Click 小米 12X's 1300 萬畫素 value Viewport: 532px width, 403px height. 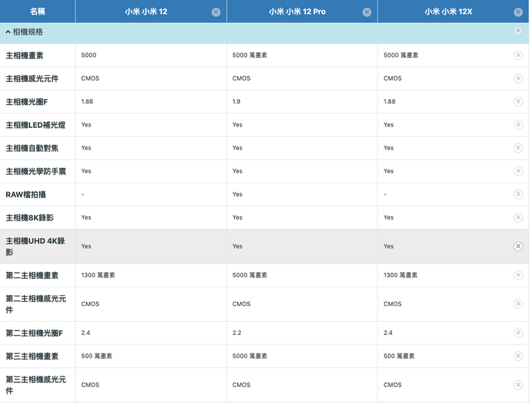[400, 275]
